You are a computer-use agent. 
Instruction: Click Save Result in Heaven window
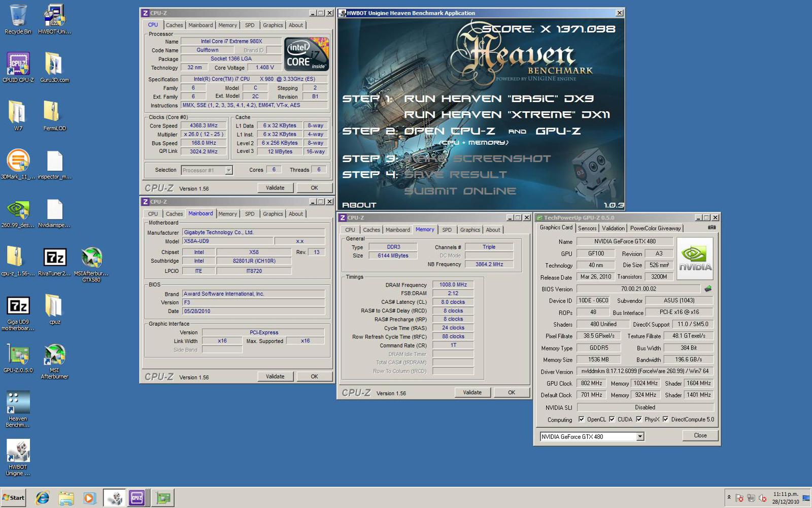455,175
